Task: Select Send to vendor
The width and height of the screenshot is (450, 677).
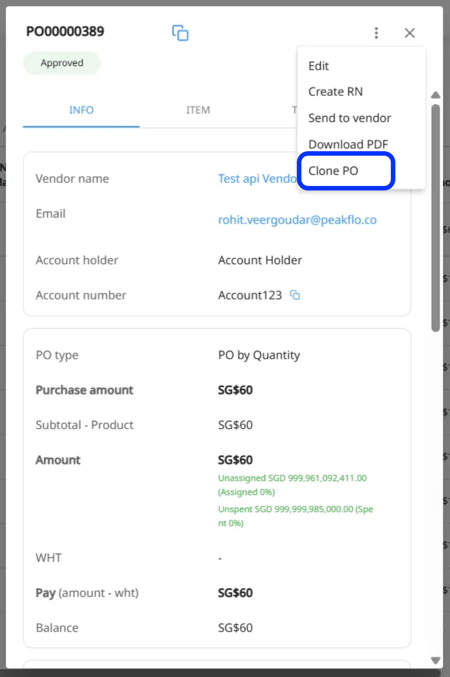Action: [349, 118]
